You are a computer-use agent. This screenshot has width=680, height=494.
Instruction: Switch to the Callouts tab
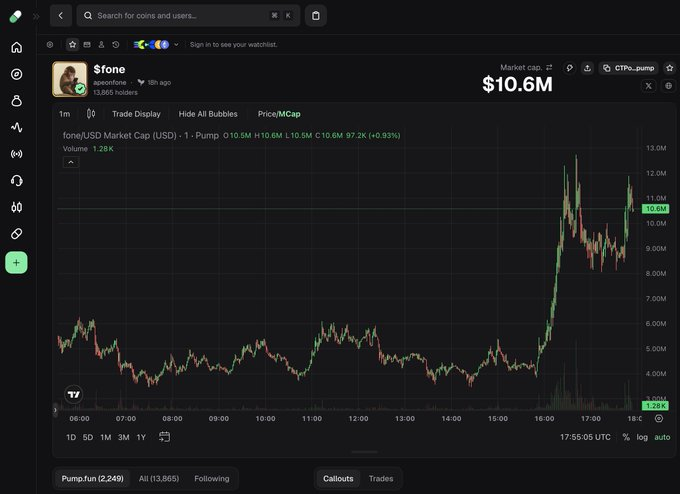[x=338, y=478]
